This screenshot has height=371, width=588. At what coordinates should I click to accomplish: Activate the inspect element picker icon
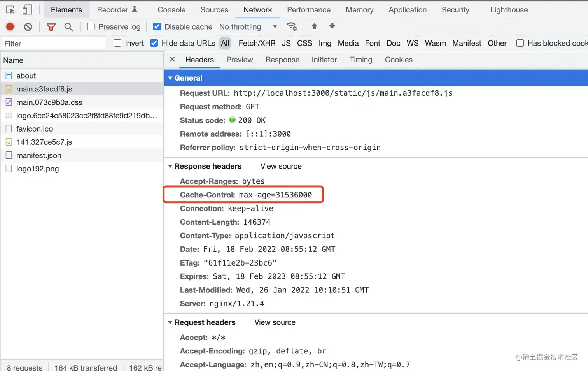10,10
